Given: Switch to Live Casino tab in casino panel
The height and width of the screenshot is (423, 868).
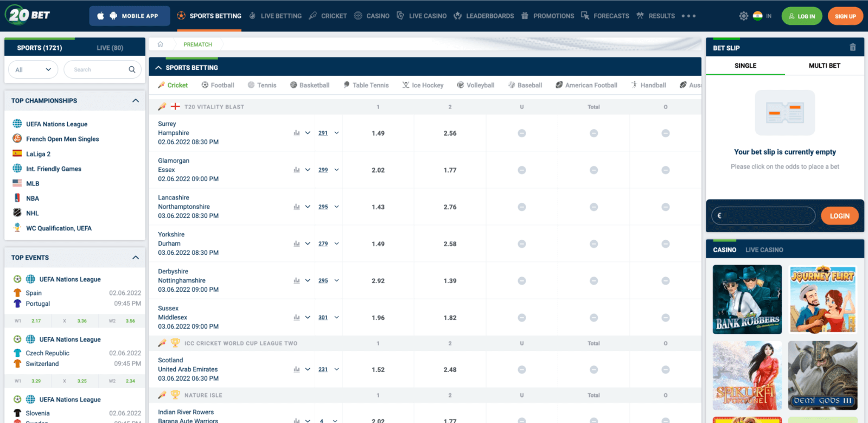Looking at the screenshot, I should (x=764, y=250).
